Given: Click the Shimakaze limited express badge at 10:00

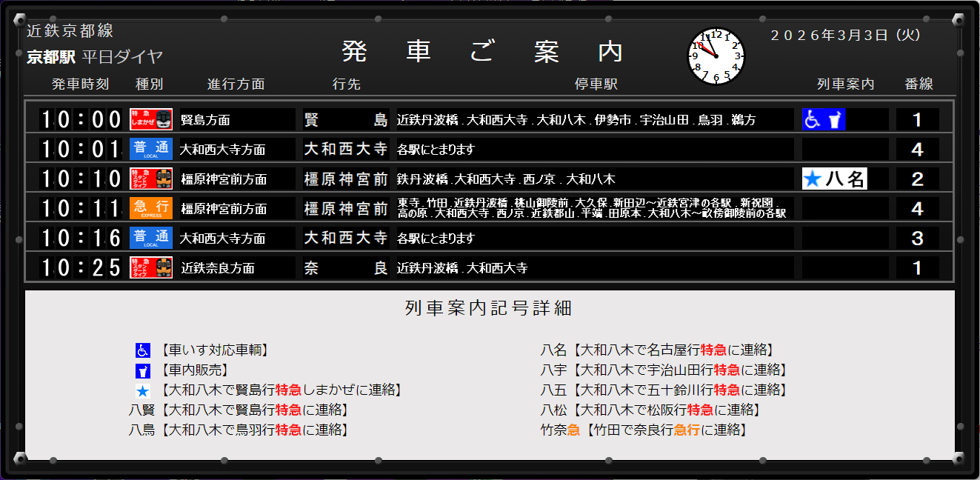Looking at the screenshot, I should pyautogui.click(x=151, y=119).
